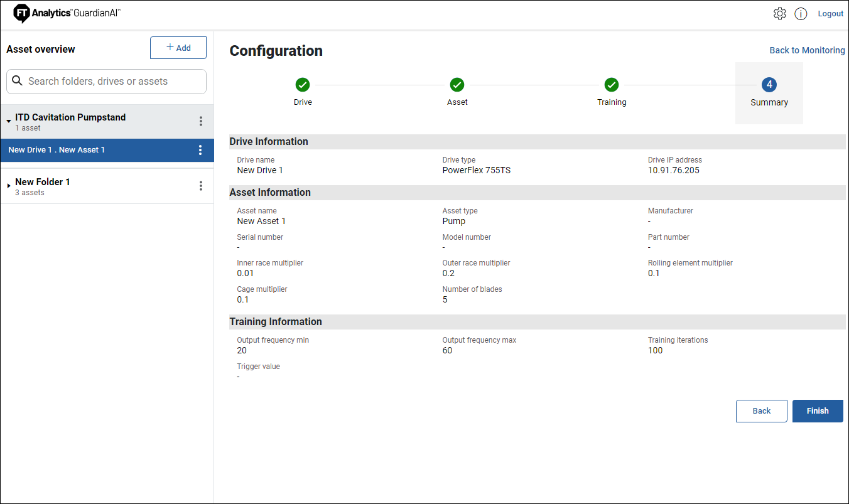Follow the Back to Monitoring link
This screenshot has height=504, width=849.
(x=807, y=50)
